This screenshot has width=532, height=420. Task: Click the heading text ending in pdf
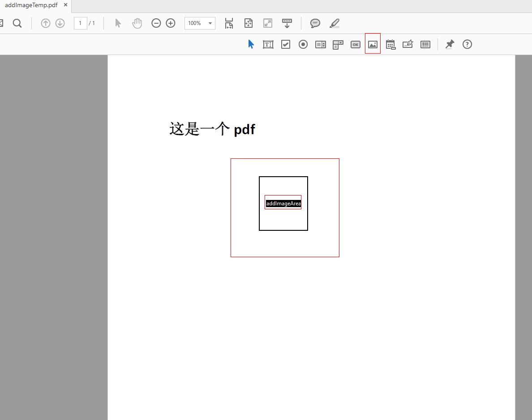tap(212, 129)
